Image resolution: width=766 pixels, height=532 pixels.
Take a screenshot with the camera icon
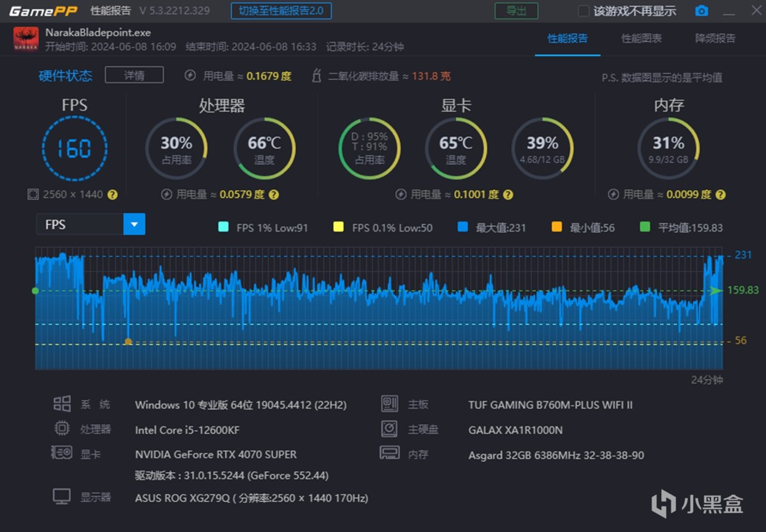(x=701, y=11)
